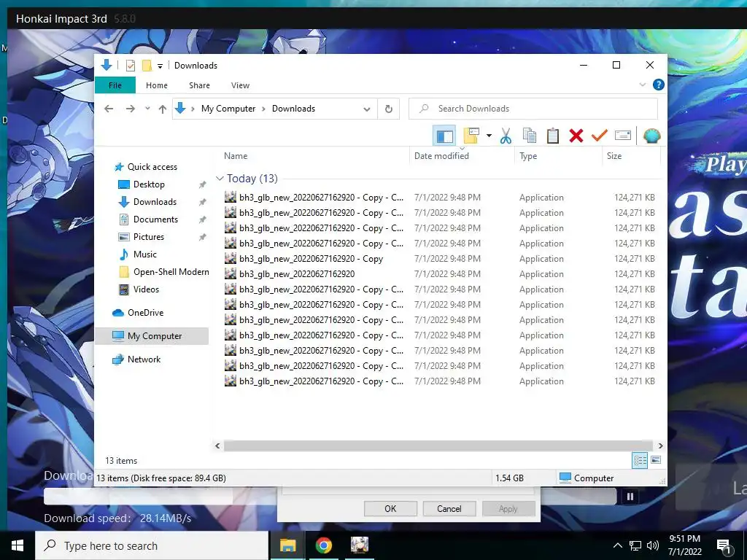The image size is (747, 560).
Task: Click the taskbar search box
Action: coord(152,545)
